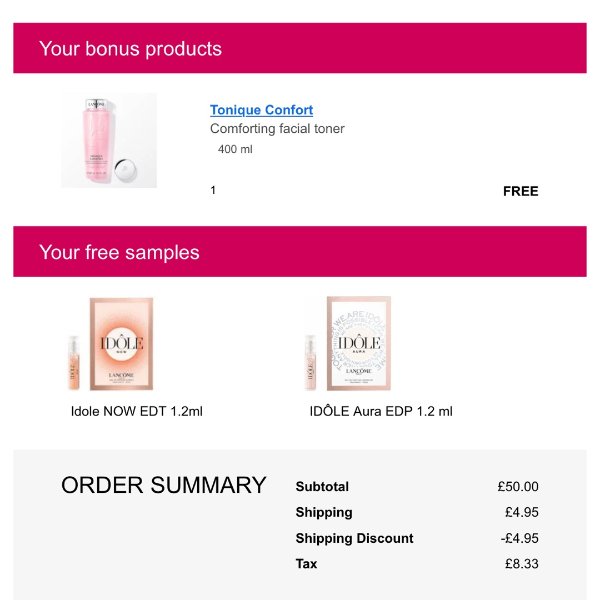This screenshot has width=600, height=600.
Task: Click the ORDER SUMMARY heading
Action: click(163, 486)
